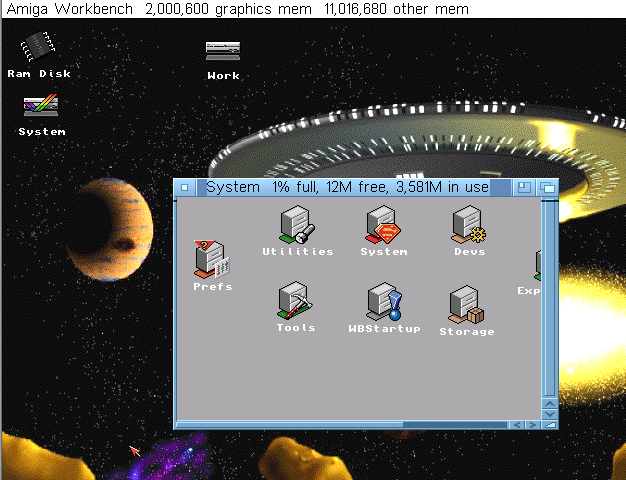Click the 'WBStartup' label text
The width and height of the screenshot is (626, 480).
tap(384, 329)
